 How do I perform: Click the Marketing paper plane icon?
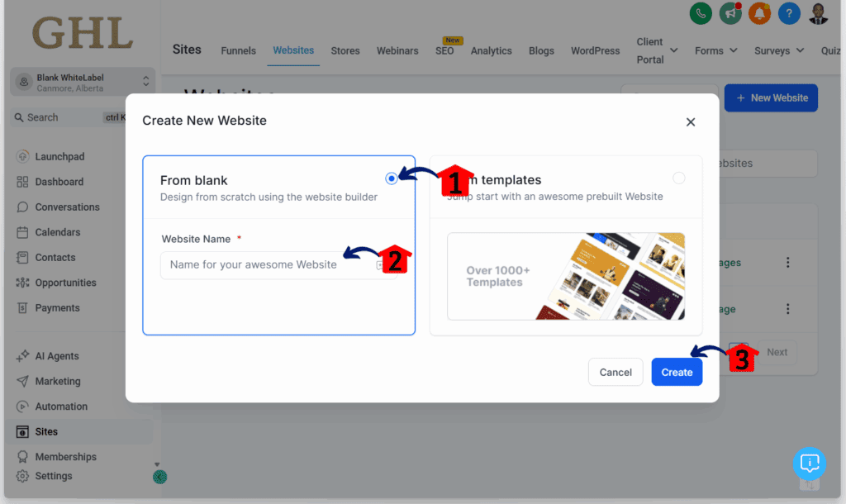pyautogui.click(x=22, y=382)
